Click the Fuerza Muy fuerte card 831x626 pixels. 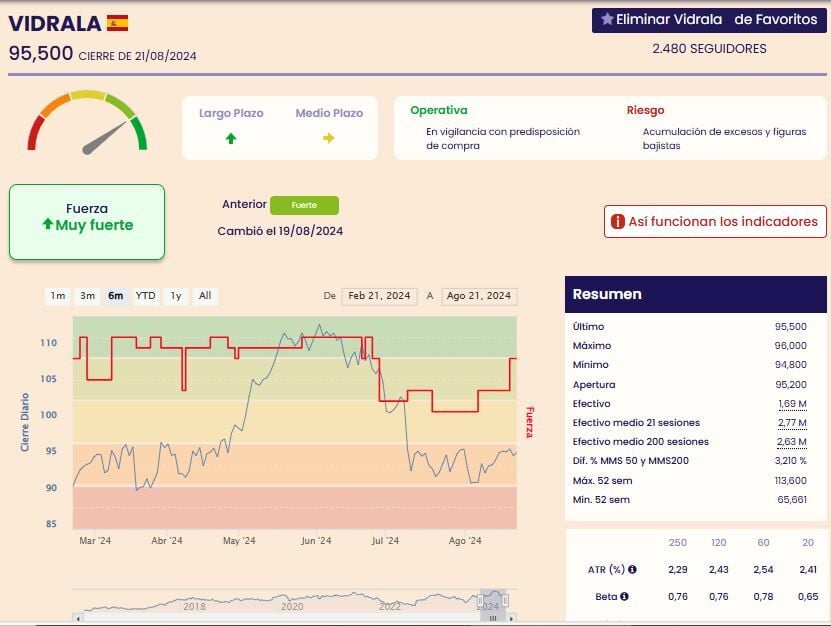(x=87, y=222)
